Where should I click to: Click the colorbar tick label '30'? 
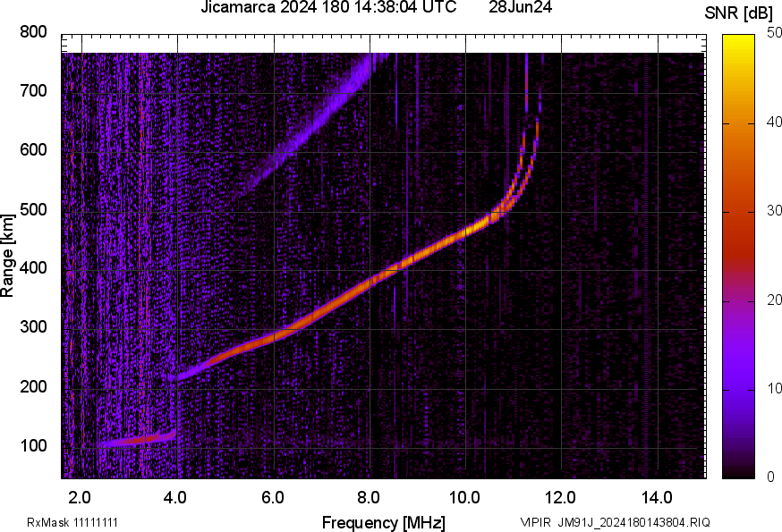coord(774,210)
